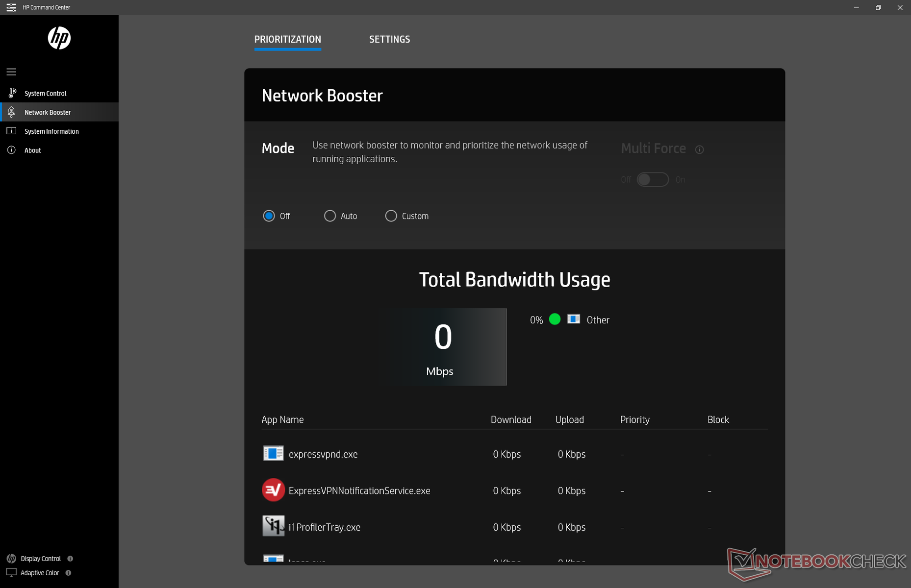The height and width of the screenshot is (588, 911).
Task: Select the Off mode radio button
Action: [269, 216]
